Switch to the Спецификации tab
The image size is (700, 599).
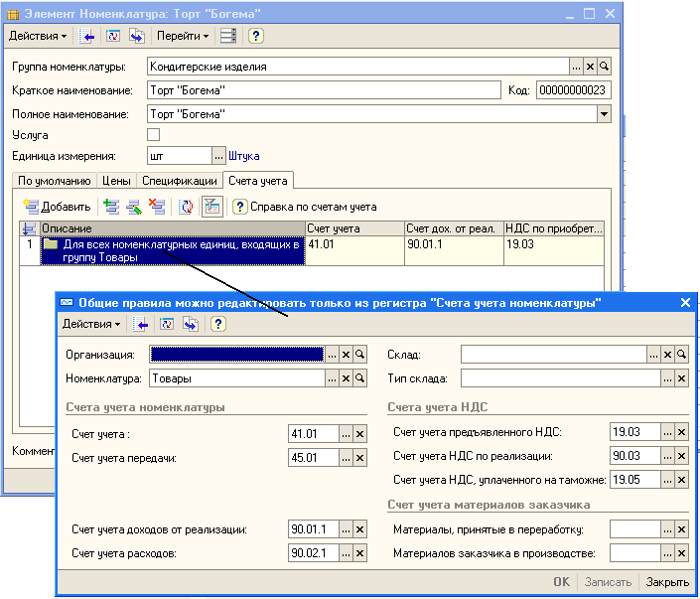[179, 181]
